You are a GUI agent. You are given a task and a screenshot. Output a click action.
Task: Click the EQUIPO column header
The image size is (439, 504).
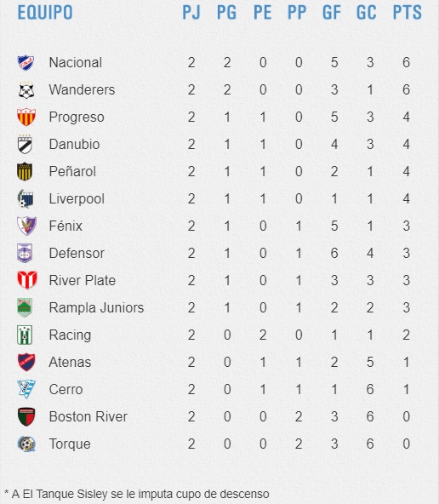[x=45, y=13]
